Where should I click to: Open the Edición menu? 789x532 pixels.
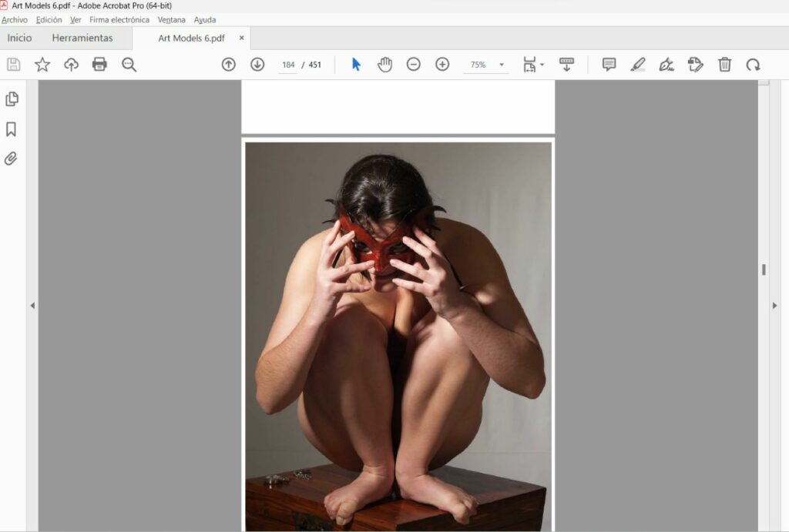pyautogui.click(x=49, y=19)
